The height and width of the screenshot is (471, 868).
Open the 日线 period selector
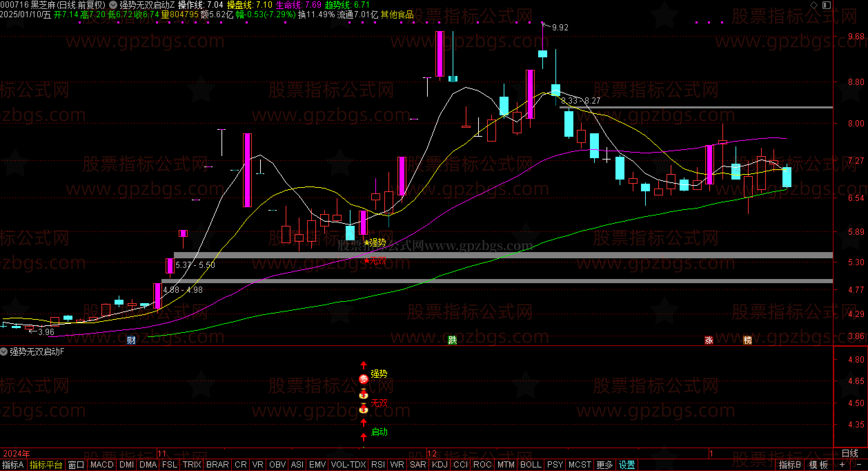850,453
